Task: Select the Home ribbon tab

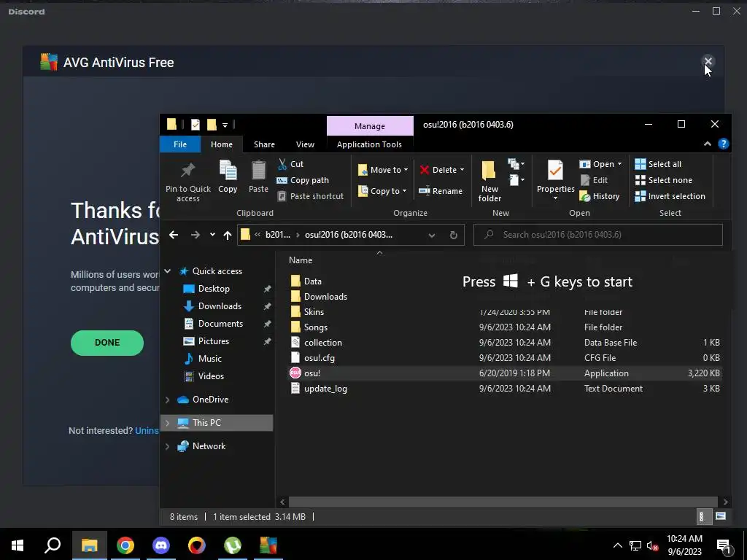Action: [x=222, y=144]
